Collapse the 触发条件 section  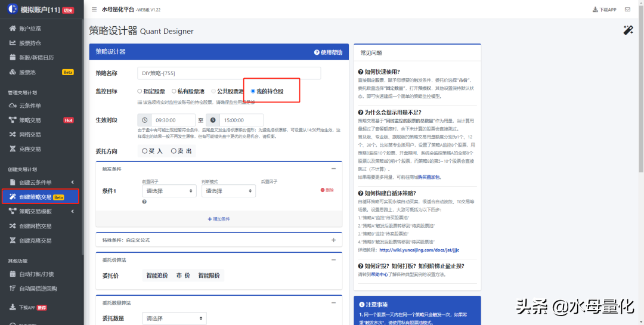(333, 169)
